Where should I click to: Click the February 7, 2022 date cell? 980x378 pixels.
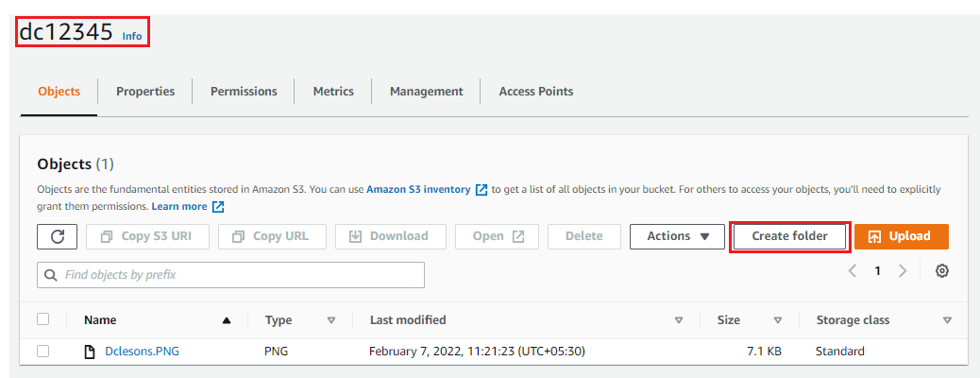tap(477, 352)
